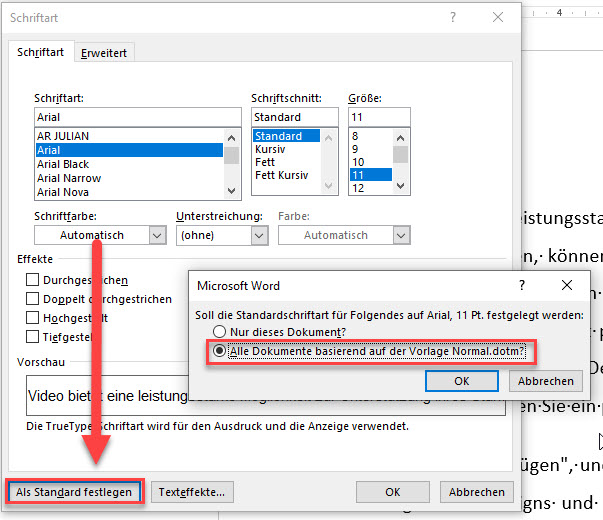
Task: Close the Microsoft Word message box
Action: [x=566, y=285]
